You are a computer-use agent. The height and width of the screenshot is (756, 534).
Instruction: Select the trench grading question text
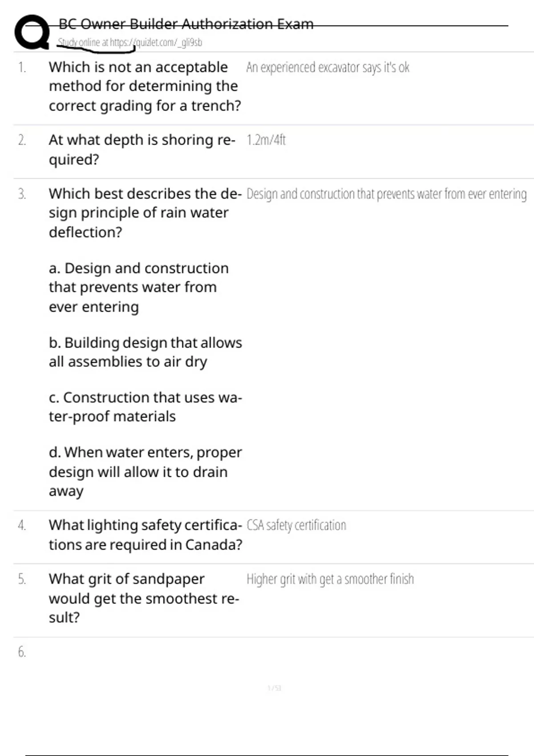(x=145, y=86)
